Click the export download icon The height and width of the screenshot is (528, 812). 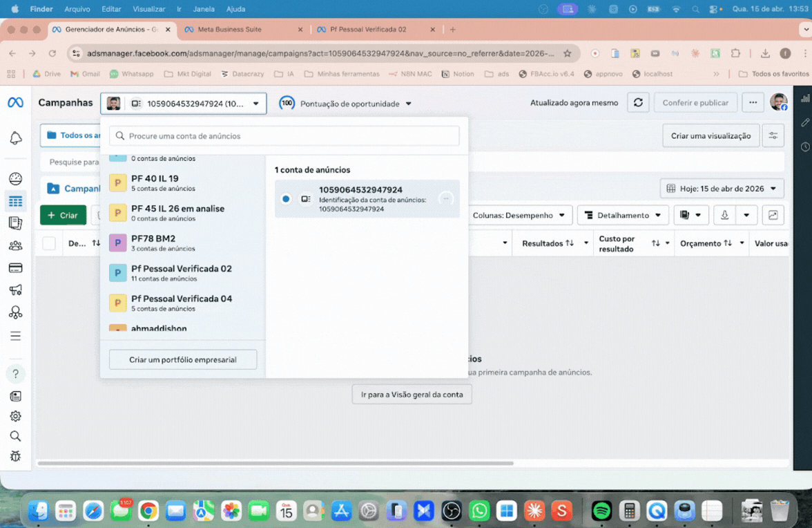pyautogui.click(x=724, y=215)
